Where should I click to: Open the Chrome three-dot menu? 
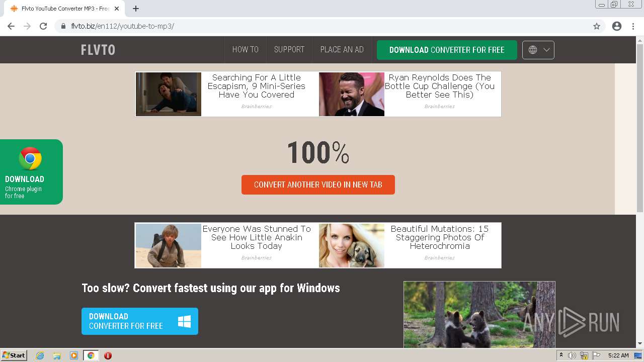633,26
